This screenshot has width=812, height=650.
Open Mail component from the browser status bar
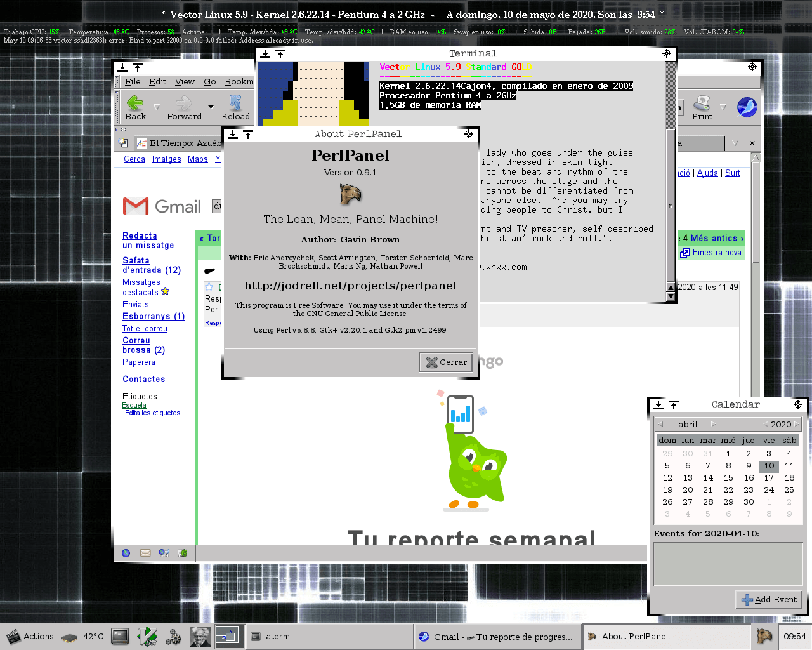(x=145, y=553)
